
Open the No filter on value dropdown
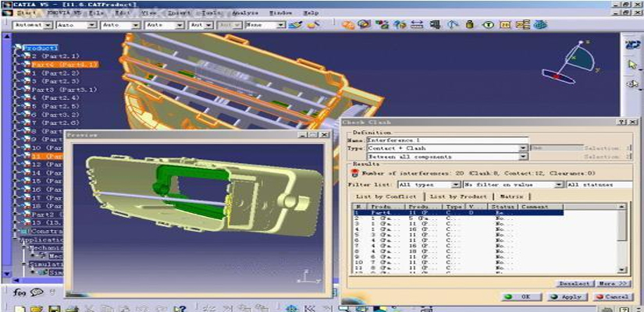(559, 185)
